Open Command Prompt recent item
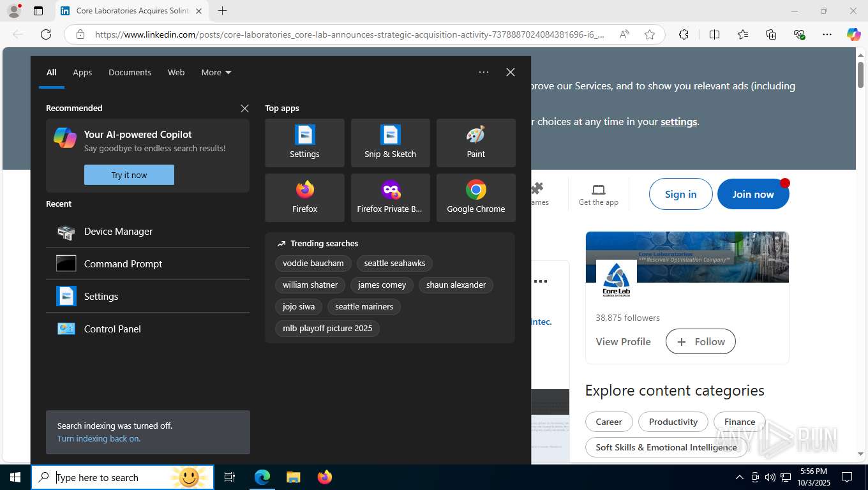Viewport: 868px width, 490px height. [147, 264]
